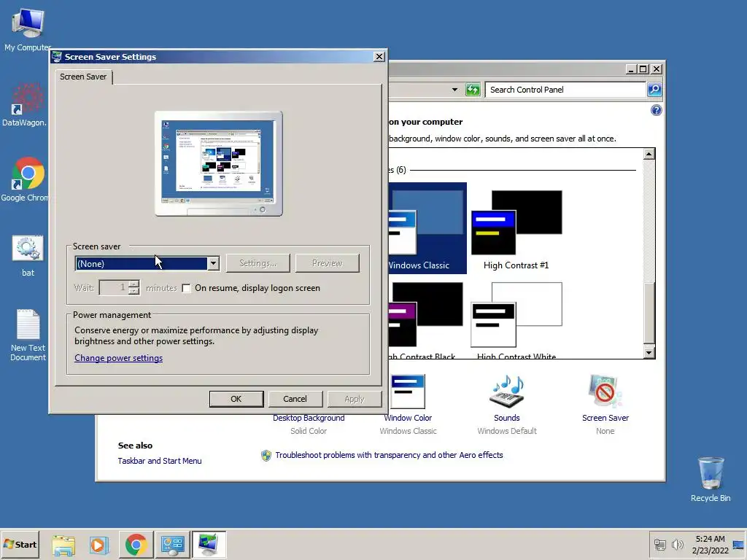Screen dimensions: 747x560
Task: Click the Settings... button
Action: coord(258,263)
